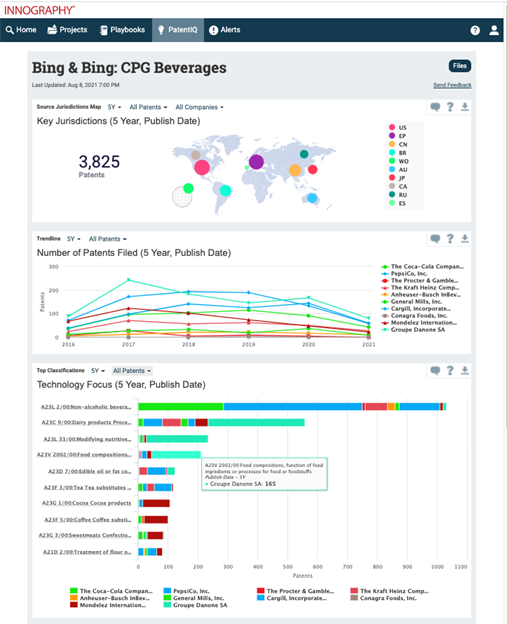Toggle The Procter & Gamble bar chart legend

pos(296,591)
